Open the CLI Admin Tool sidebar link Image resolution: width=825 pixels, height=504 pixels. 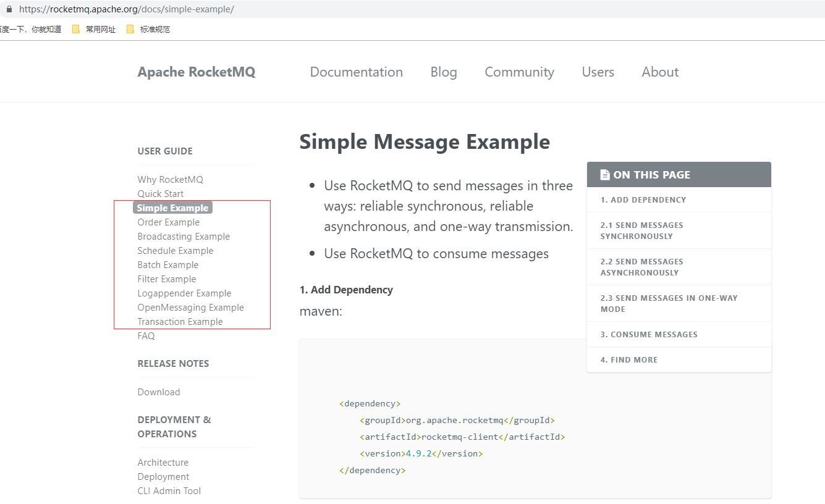click(x=169, y=491)
